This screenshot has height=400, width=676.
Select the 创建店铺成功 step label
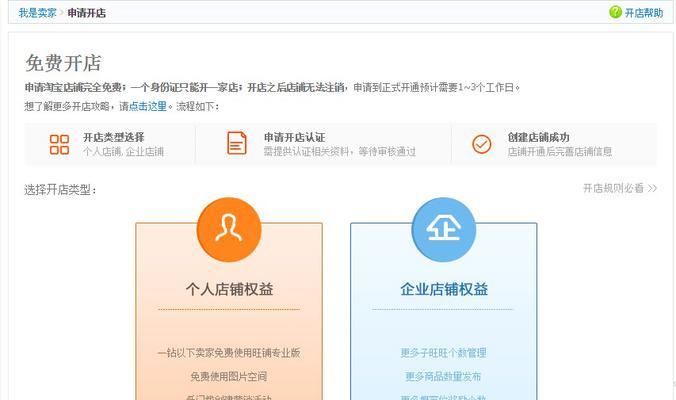pyautogui.click(x=538, y=137)
